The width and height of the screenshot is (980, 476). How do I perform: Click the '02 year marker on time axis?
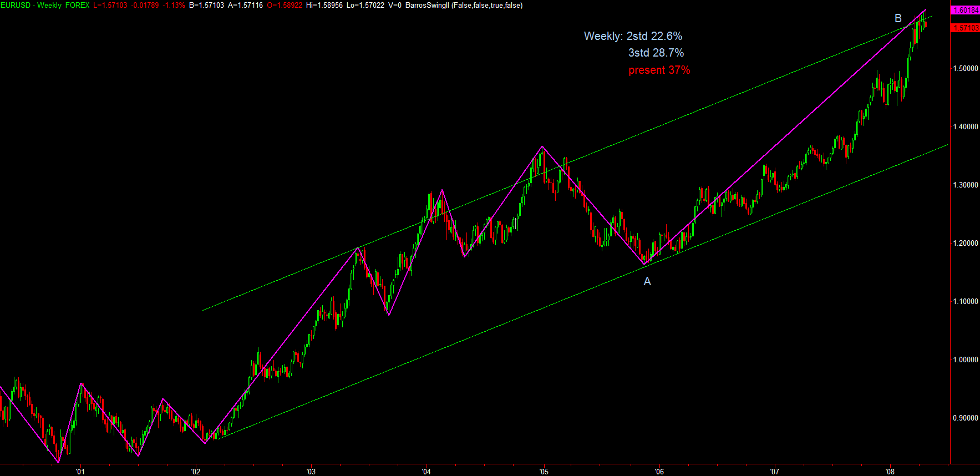(x=196, y=472)
